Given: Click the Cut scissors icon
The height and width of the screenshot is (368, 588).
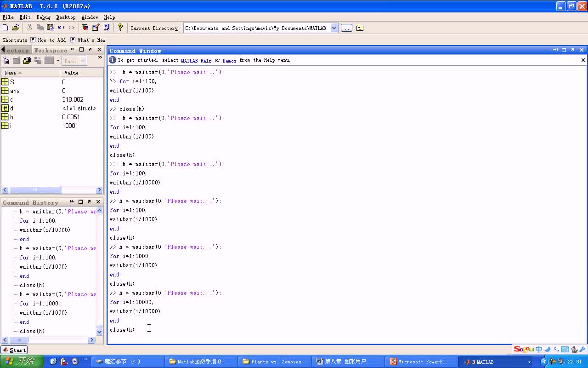Looking at the screenshot, I should [29, 28].
